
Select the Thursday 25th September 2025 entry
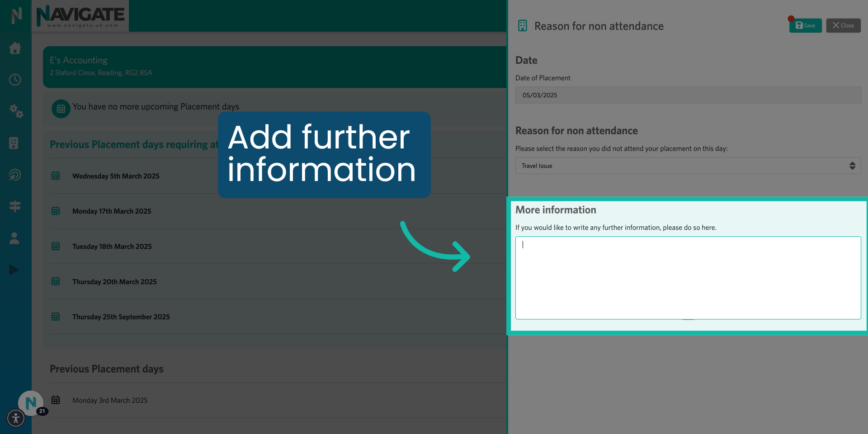(121, 317)
